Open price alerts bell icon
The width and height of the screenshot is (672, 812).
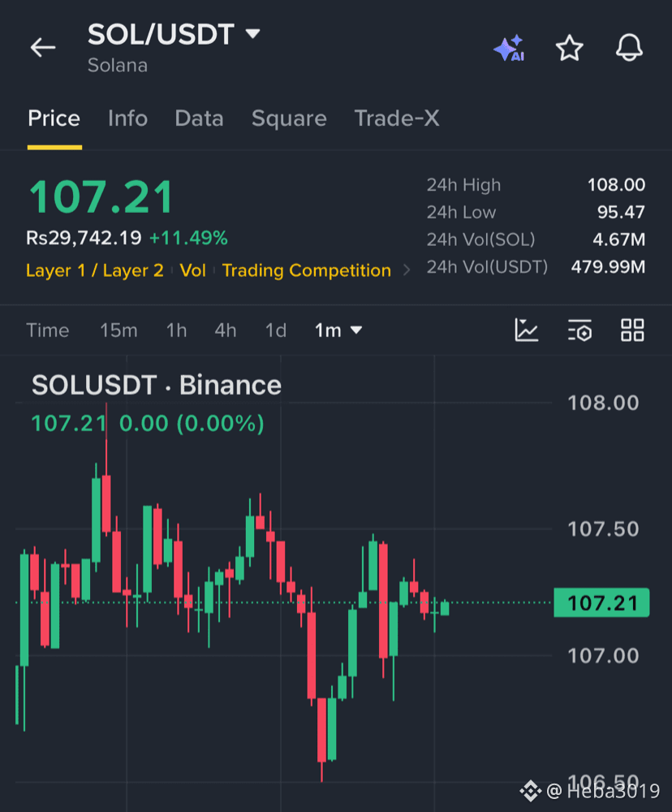coord(629,48)
